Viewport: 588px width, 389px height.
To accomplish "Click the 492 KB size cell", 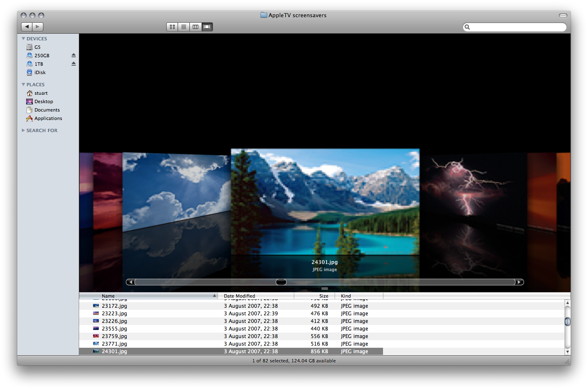I will (x=319, y=306).
